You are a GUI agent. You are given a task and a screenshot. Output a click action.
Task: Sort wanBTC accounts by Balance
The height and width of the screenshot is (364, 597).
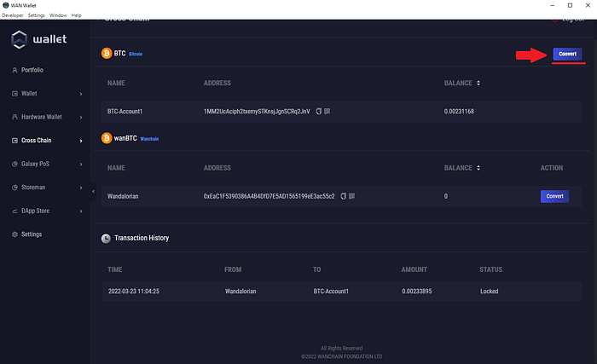point(477,167)
